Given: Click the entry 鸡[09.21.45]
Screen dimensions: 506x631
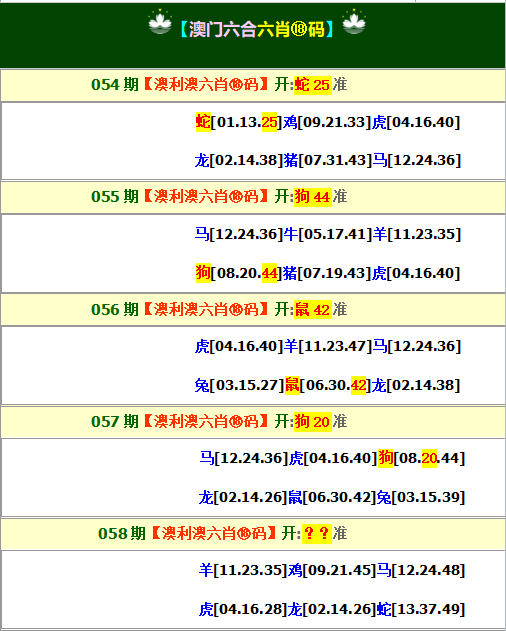Looking at the screenshot, I should click(332, 570).
